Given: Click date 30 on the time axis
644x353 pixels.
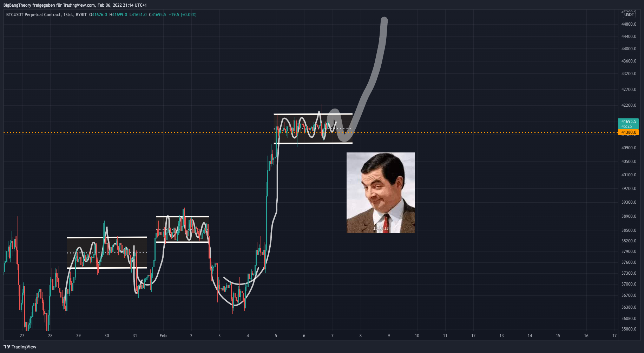Looking at the screenshot, I should pos(107,336).
